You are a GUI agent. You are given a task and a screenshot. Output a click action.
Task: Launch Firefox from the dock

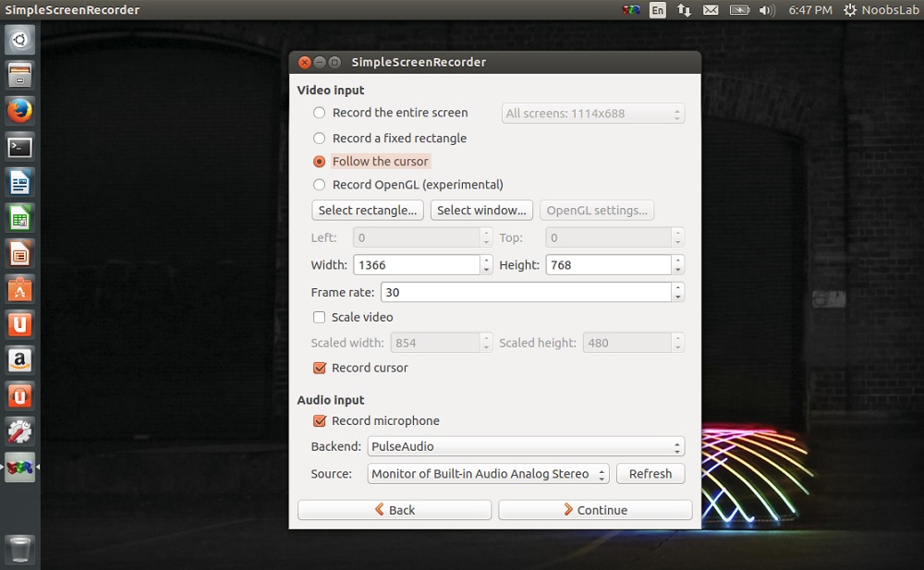point(19,111)
